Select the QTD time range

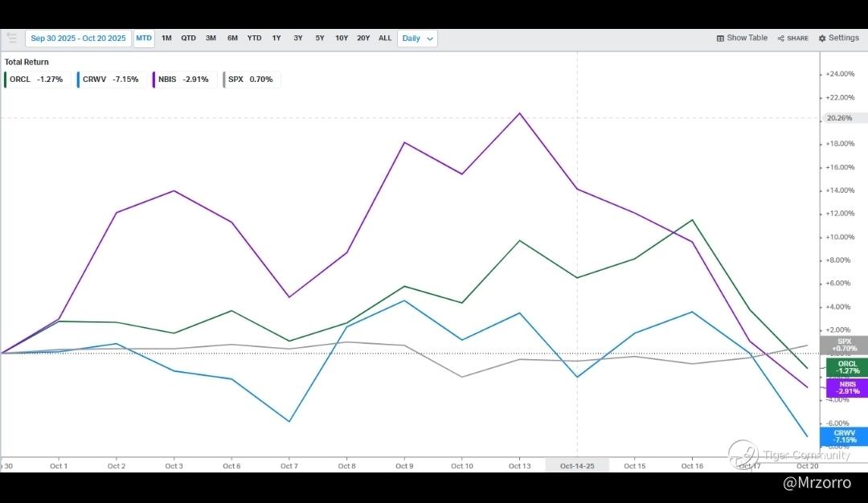(188, 39)
